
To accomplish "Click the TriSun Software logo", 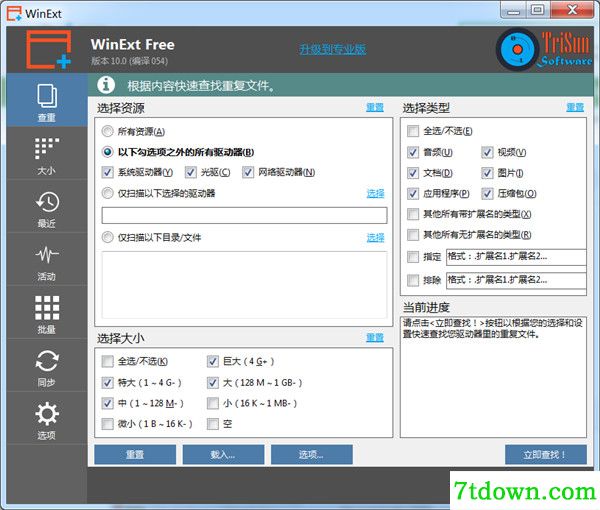I will 544,50.
